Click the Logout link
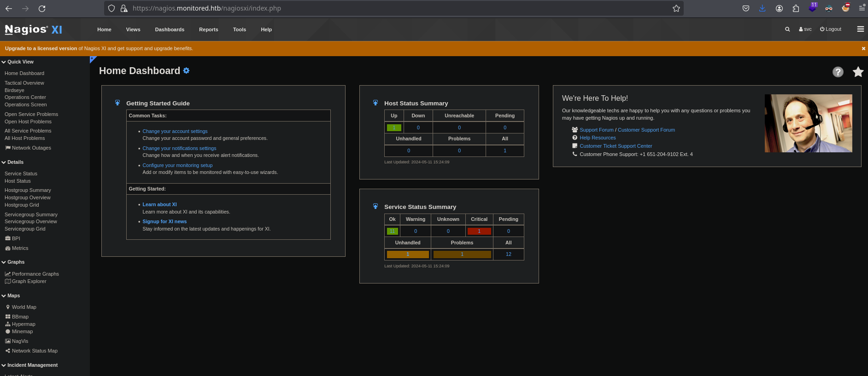 (831, 29)
